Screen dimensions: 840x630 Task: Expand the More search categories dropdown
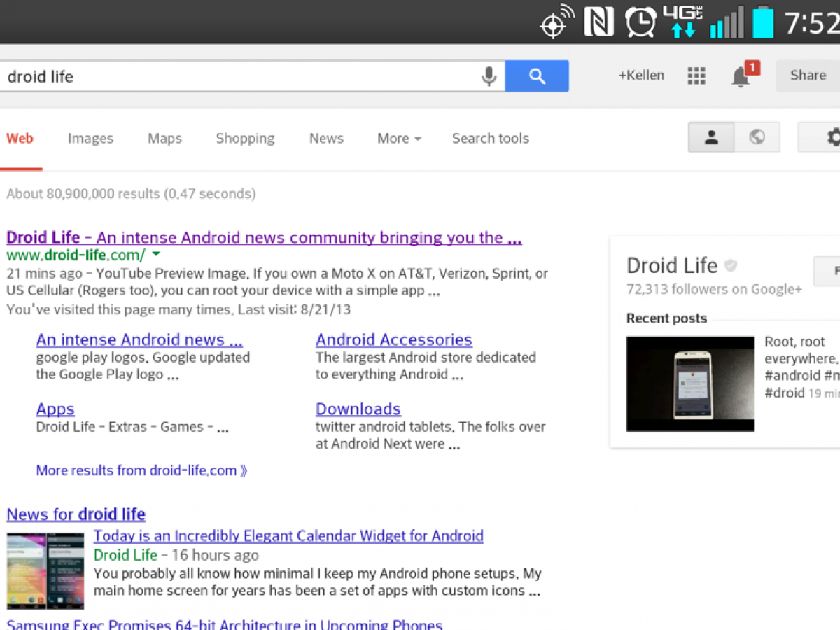coord(399,139)
